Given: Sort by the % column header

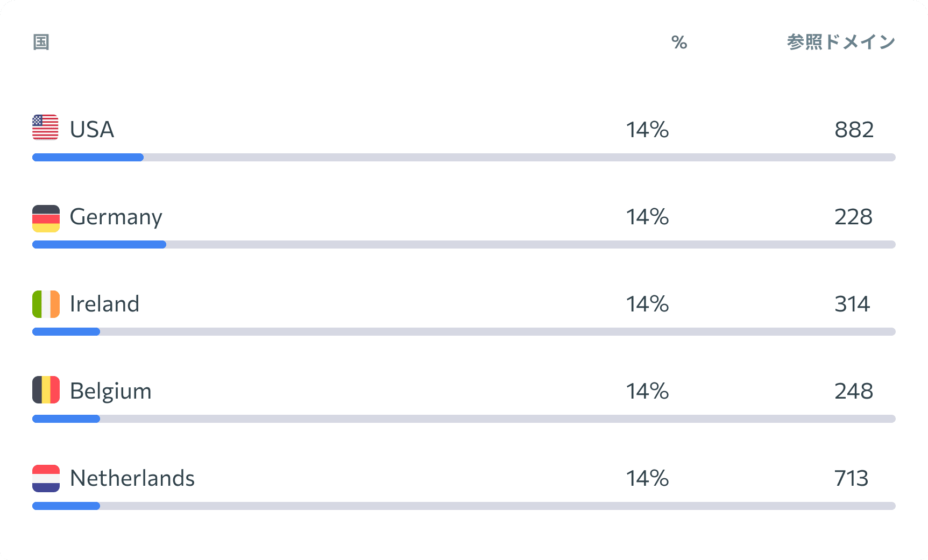Looking at the screenshot, I should click(x=679, y=42).
